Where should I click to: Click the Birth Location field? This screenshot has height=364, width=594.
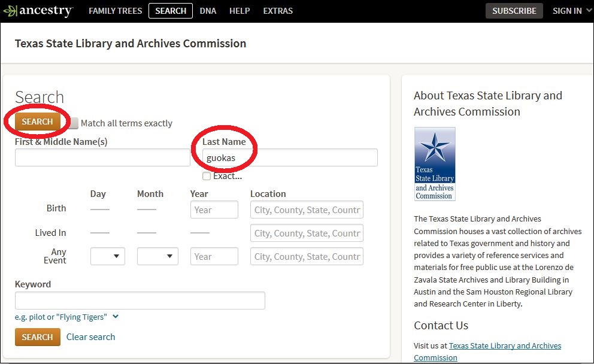tap(307, 210)
